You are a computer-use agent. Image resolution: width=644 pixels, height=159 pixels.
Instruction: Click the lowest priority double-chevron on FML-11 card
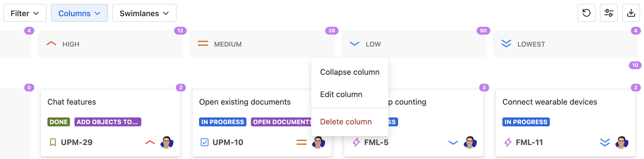coord(605,143)
